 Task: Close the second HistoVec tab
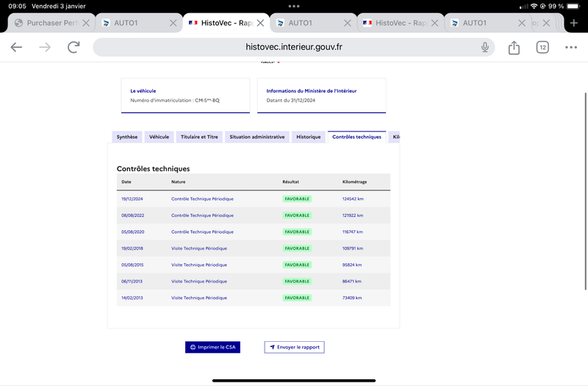coord(434,23)
